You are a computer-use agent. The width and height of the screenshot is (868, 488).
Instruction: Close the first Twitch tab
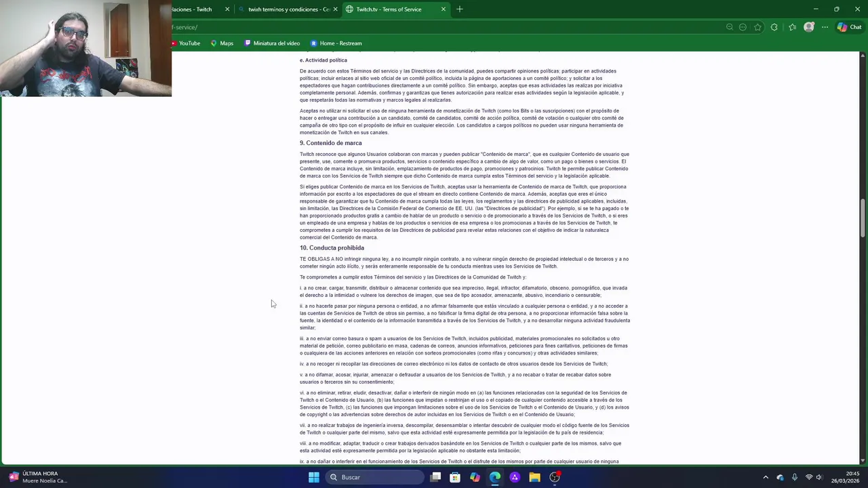227,9
